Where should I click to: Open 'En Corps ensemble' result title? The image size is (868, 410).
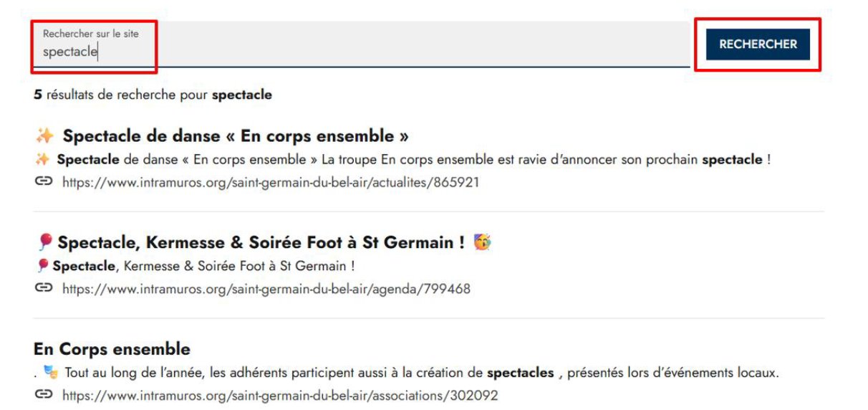point(112,350)
